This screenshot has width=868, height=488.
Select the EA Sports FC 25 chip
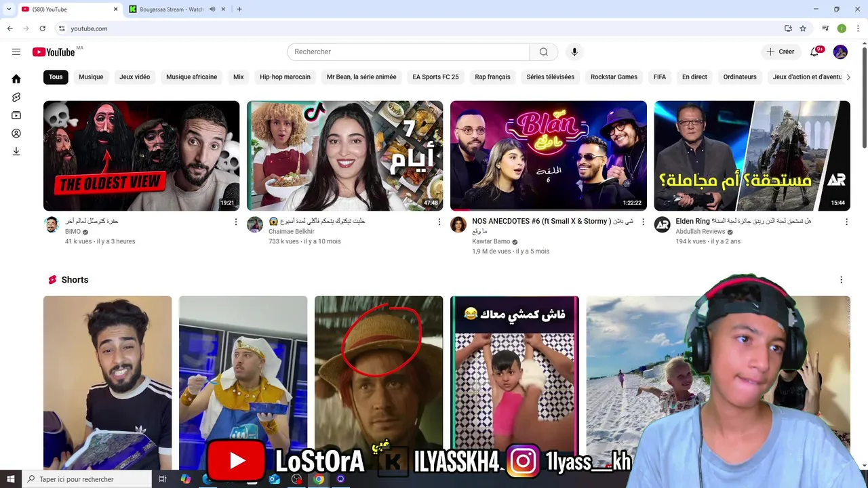point(435,77)
